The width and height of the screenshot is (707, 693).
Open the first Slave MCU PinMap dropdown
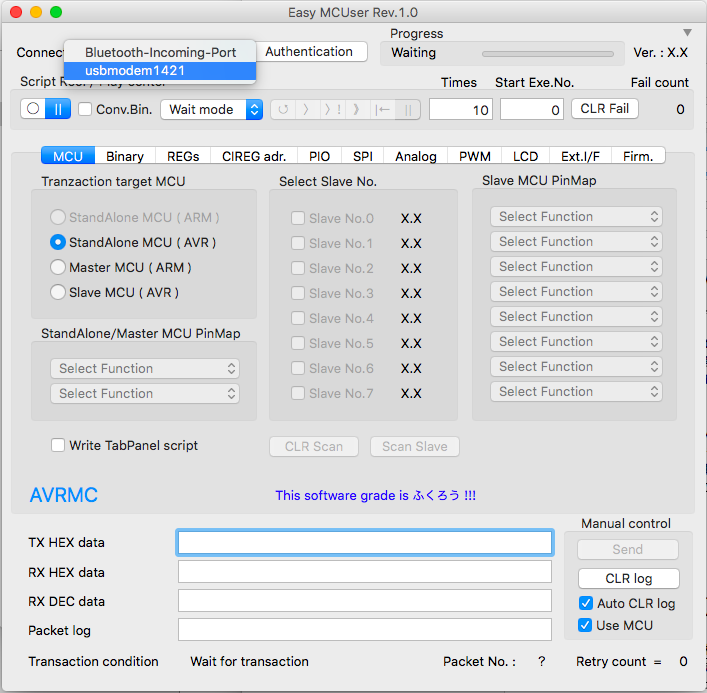pos(576,216)
